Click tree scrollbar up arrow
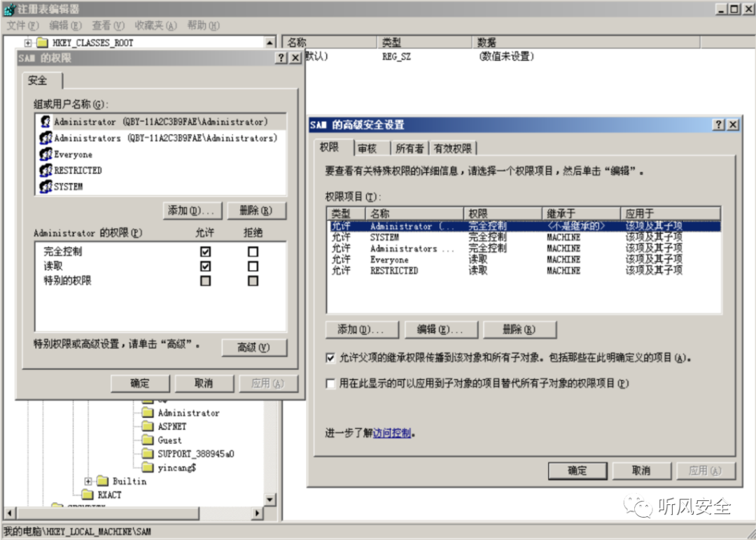 coord(269,43)
